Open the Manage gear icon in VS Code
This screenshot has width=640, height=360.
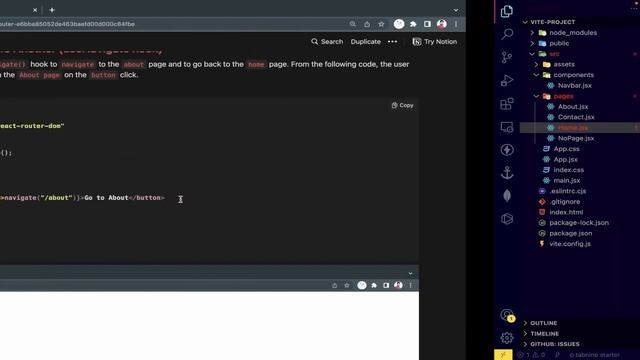point(507,338)
